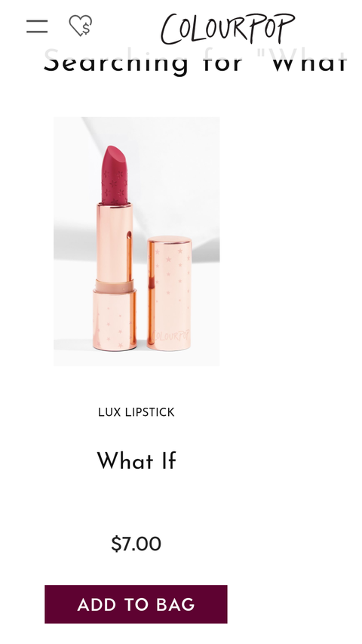Click the word "If" in product name
Screen dimensions: 362x644
pyautogui.click(x=169, y=461)
